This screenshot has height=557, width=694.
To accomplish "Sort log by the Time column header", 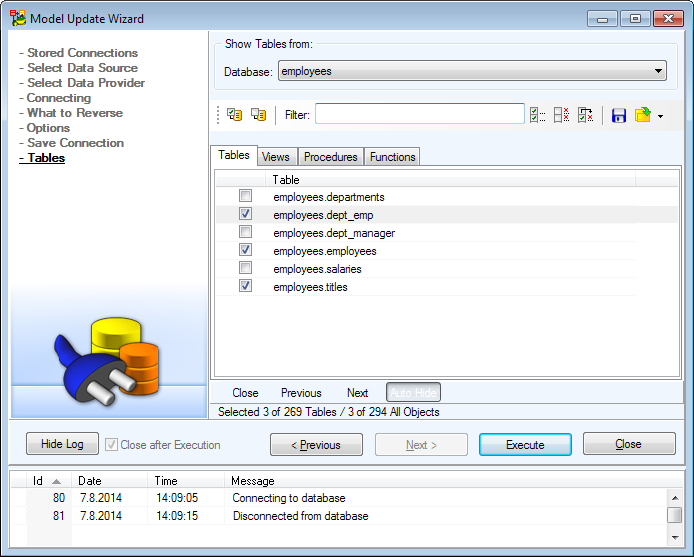I will 185,481.
